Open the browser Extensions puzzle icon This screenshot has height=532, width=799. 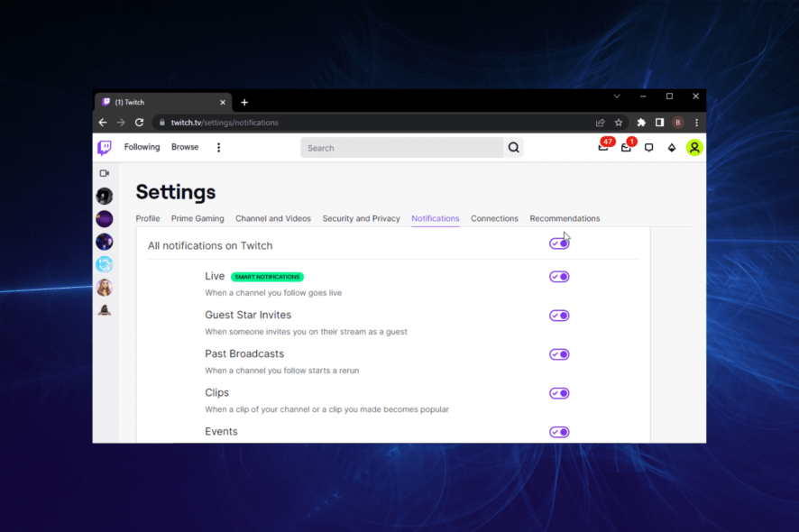(641, 123)
